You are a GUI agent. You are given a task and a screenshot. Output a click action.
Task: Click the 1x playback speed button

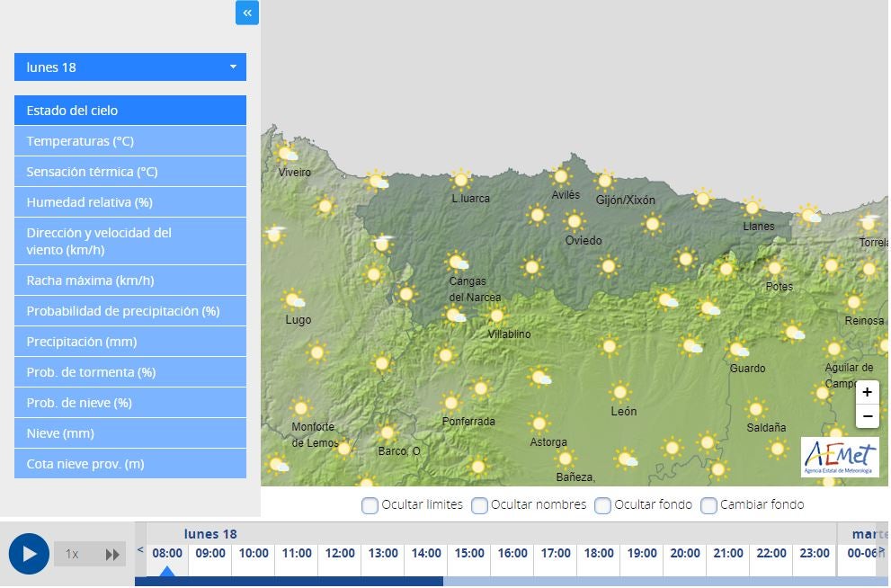point(71,554)
